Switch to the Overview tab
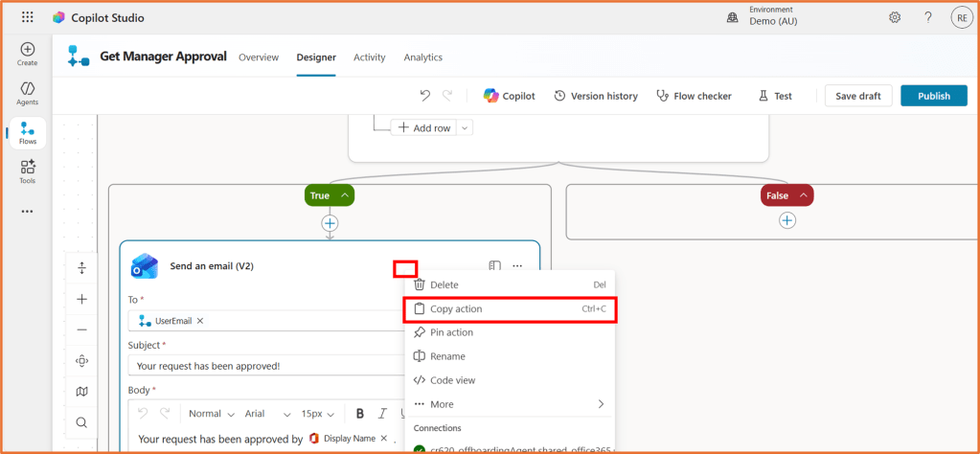The width and height of the screenshot is (980, 454). tap(259, 57)
